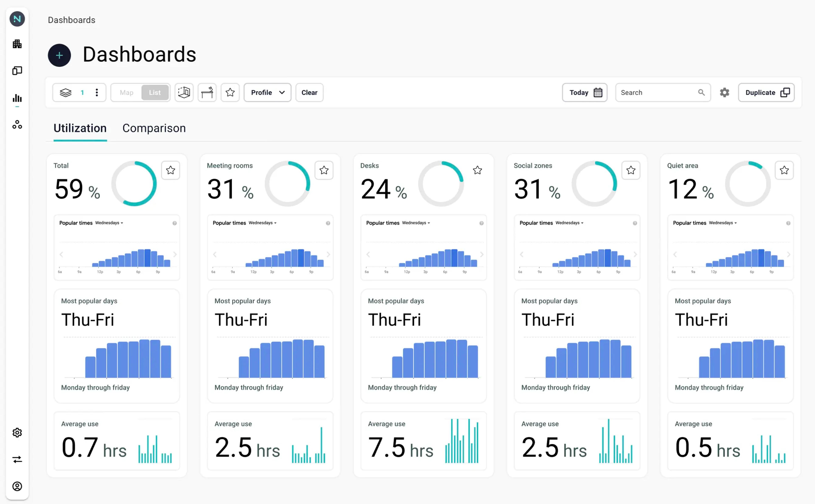This screenshot has height=504, width=815.
Task: Favorite the Meeting rooms card star
Action: point(324,170)
